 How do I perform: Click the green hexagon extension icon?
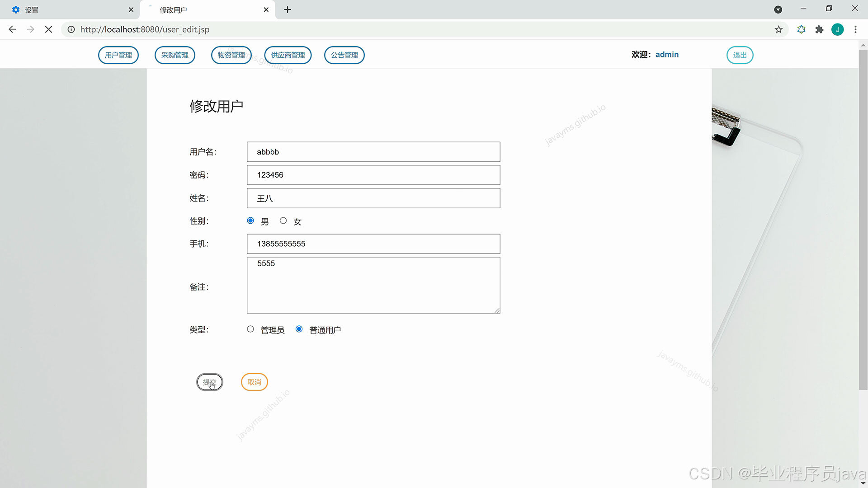pyautogui.click(x=801, y=29)
